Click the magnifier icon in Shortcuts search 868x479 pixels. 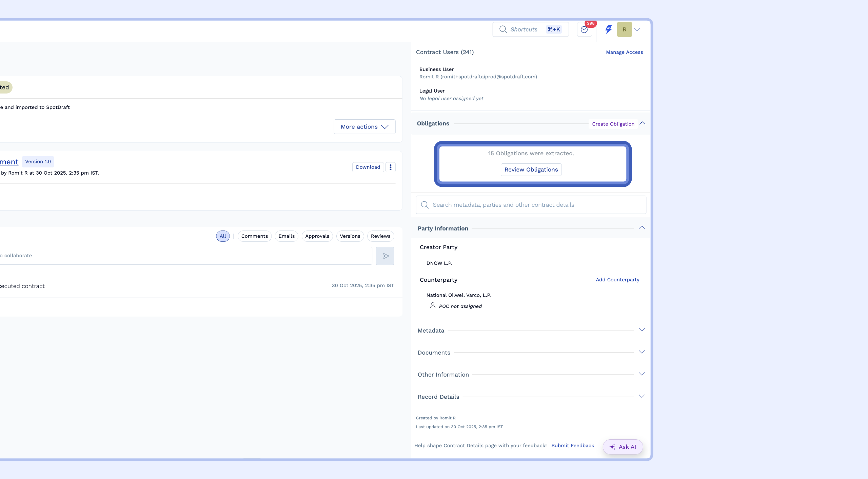tap(503, 29)
